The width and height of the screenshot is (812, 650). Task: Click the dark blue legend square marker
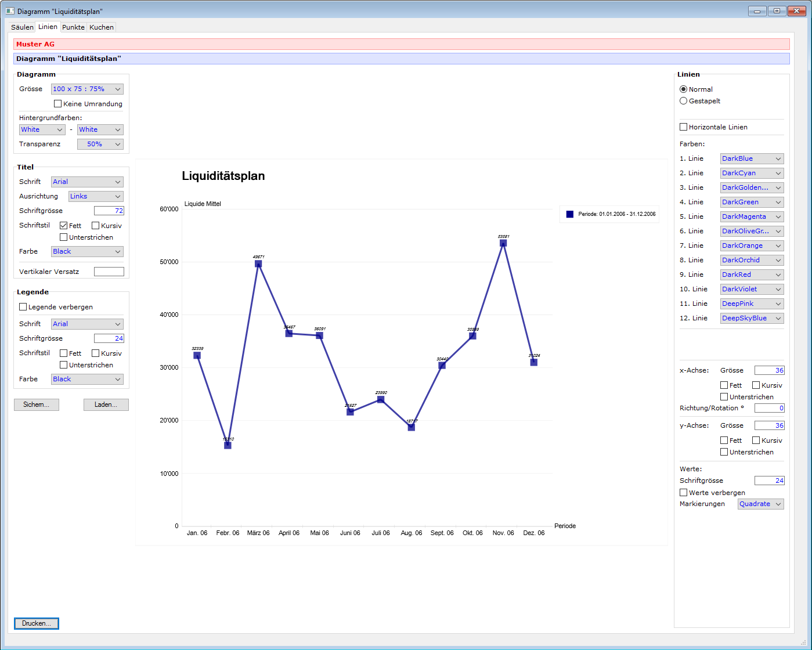coord(569,214)
